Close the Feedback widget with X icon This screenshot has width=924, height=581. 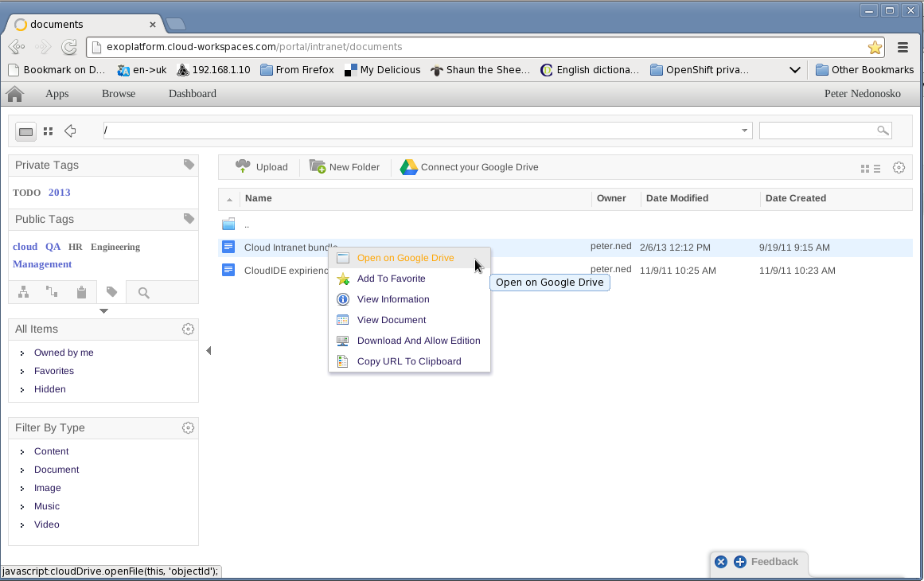pos(721,562)
